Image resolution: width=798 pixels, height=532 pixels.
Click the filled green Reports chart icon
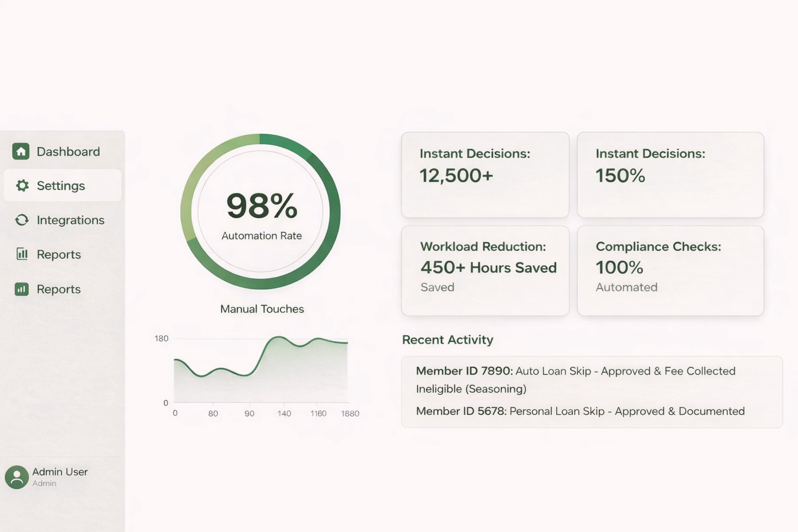point(22,289)
